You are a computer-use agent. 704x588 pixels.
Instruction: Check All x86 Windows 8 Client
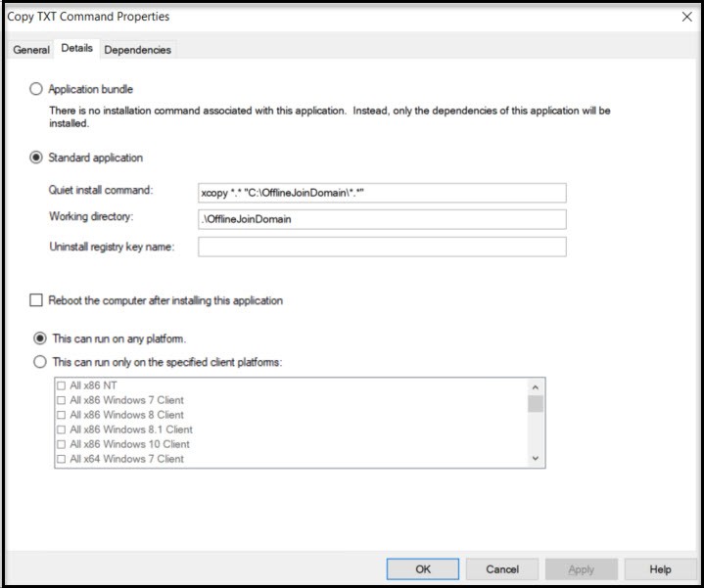(62, 415)
